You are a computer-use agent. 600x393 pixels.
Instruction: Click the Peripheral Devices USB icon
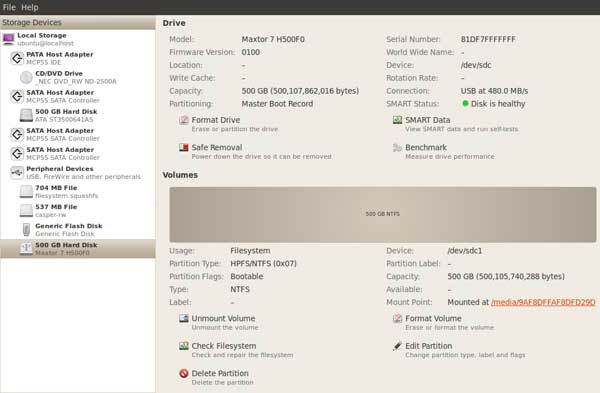(17, 173)
